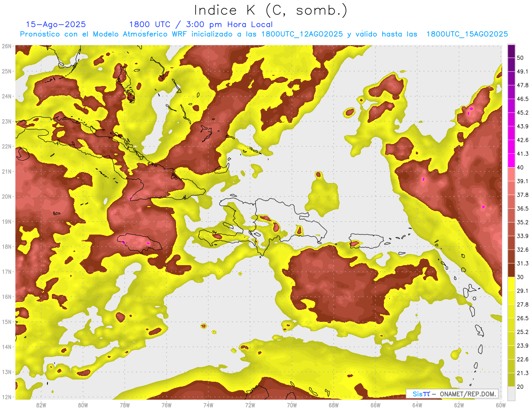Click the "74W" longitude label
Viewport: 532px width, 411px height.
(208, 405)
